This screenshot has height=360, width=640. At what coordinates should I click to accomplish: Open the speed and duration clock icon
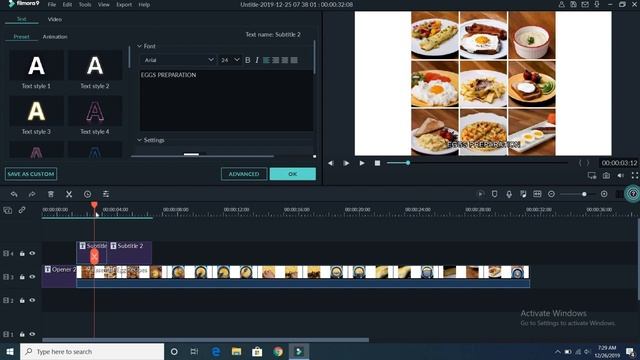click(x=87, y=194)
